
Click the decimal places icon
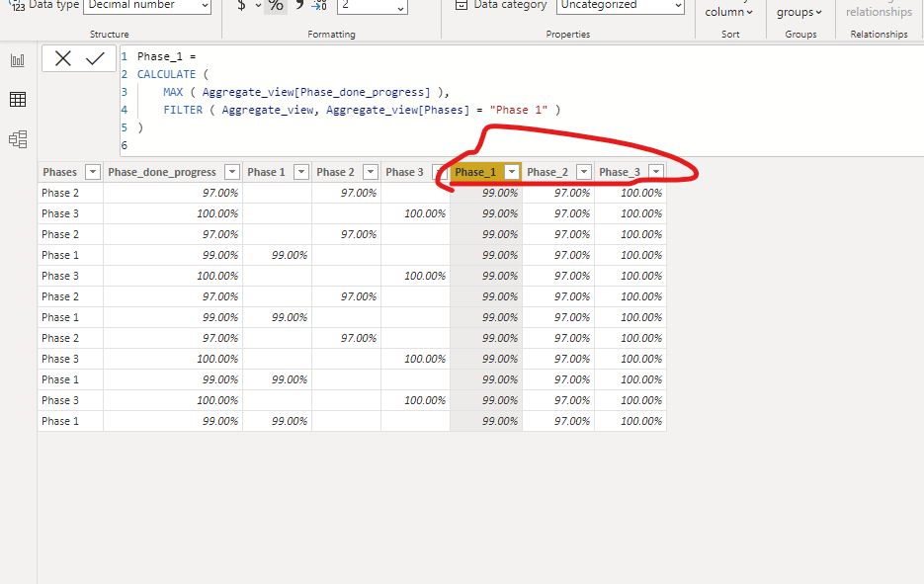tap(319, 5)
